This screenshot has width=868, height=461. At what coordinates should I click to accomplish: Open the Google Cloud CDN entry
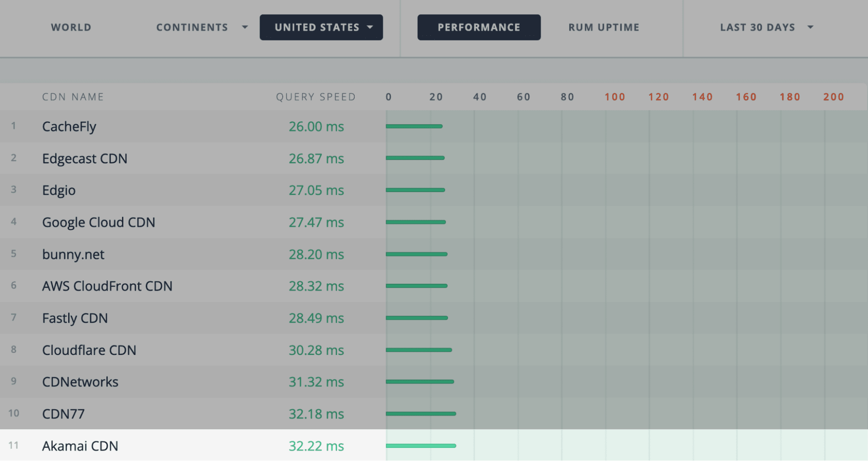coord(99,222)
